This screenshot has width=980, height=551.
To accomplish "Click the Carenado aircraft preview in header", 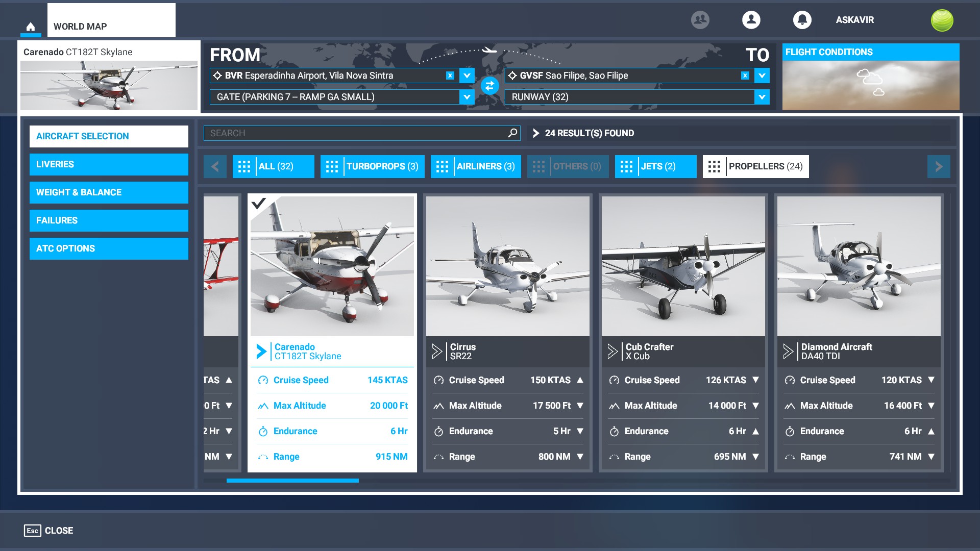I will tap(109, 85).
